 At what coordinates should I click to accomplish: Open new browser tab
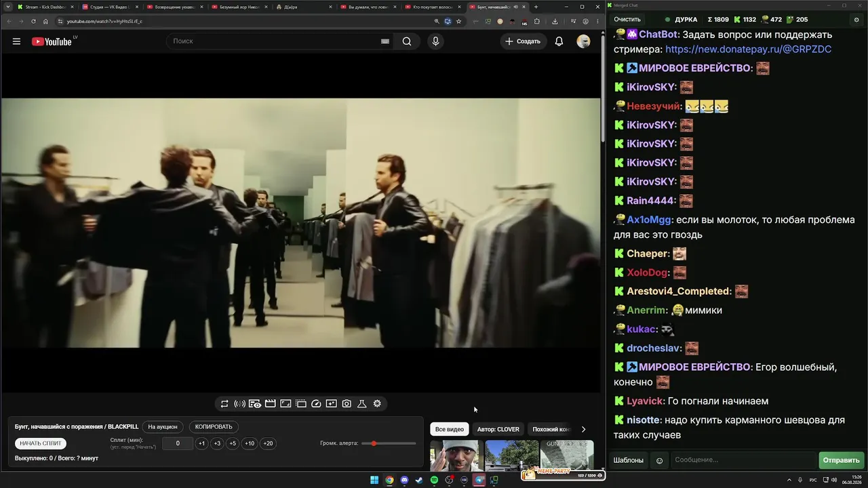pos(536,7)
